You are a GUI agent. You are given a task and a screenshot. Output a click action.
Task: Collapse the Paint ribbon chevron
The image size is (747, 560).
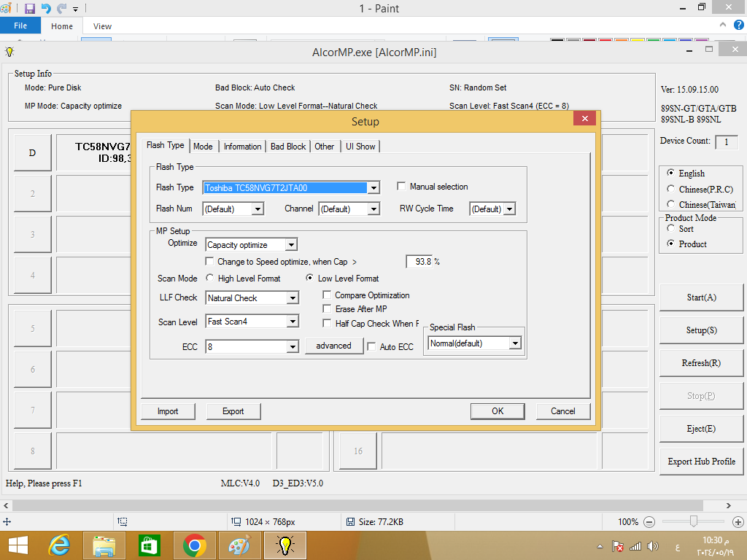723,25
